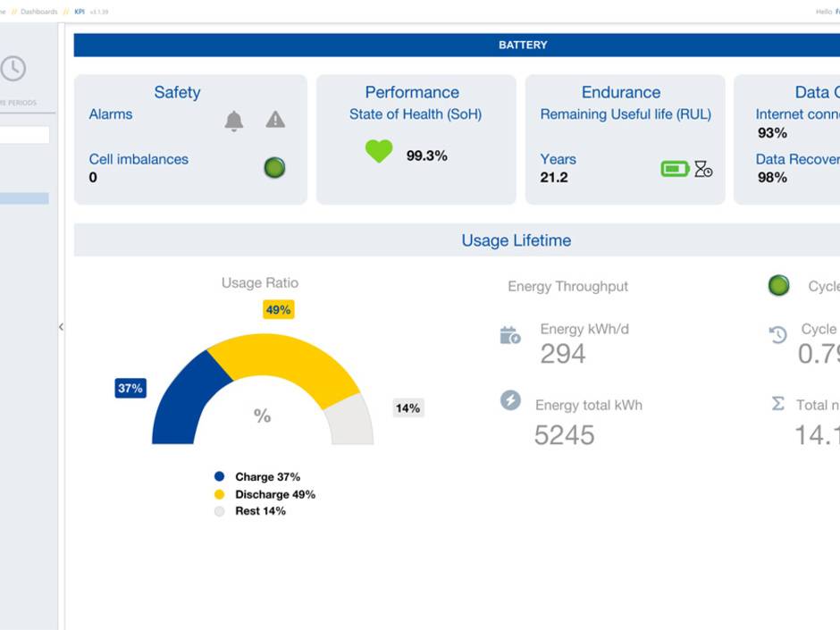Click the green status light beside Cycle
Viewport: 840px width, 630px height.
(x=779, y=286)
